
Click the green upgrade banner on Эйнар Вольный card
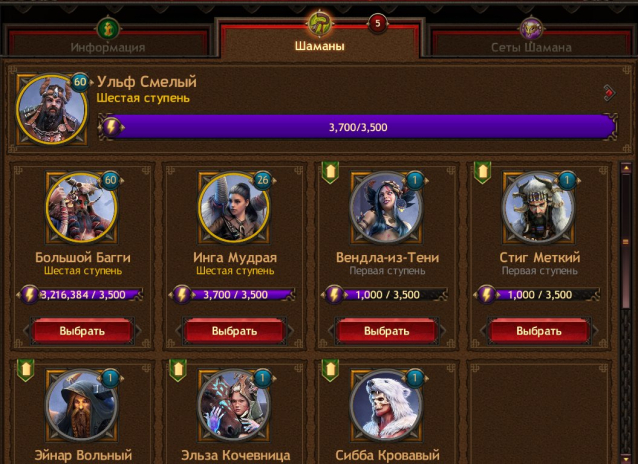[x=26, y=370]
